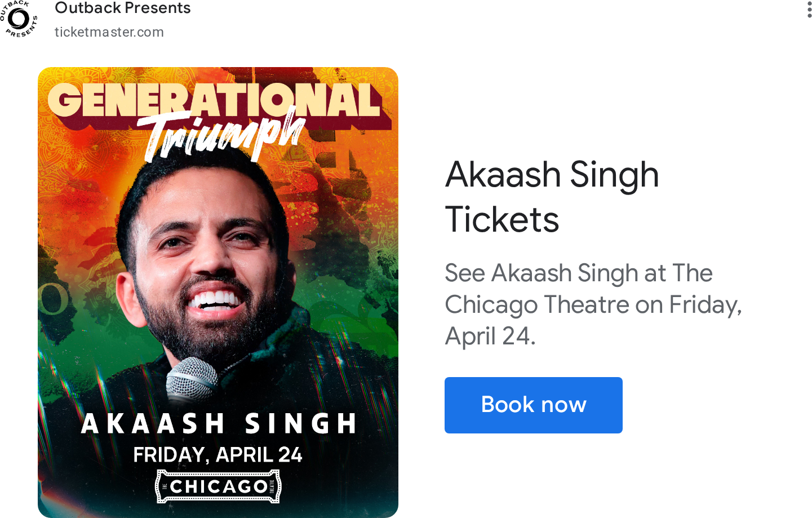Click the word Tickets in the headline
Viewport: 812px width, 518px height.
(x=502, y=219)
